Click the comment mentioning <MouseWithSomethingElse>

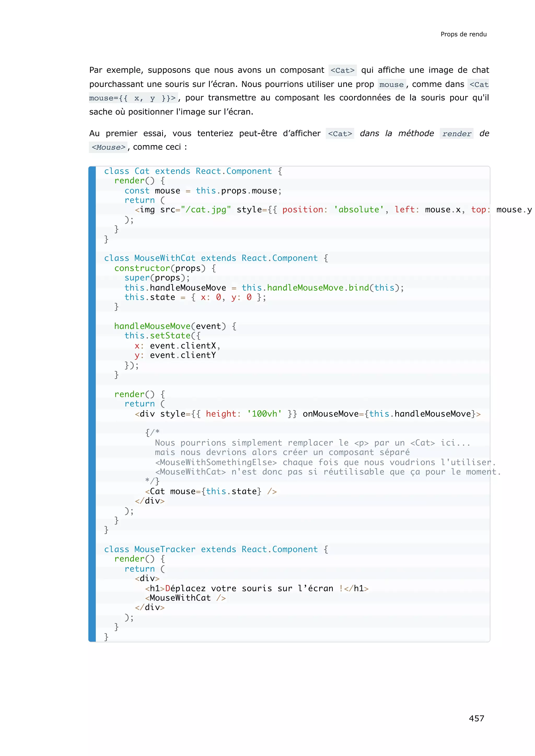(325, 462)
